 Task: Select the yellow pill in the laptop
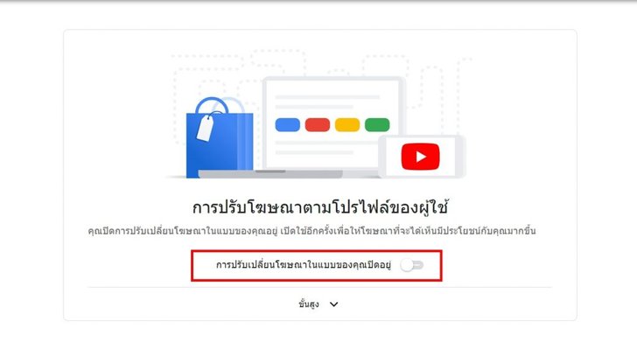pyautogui.click(x=347, y=125)
